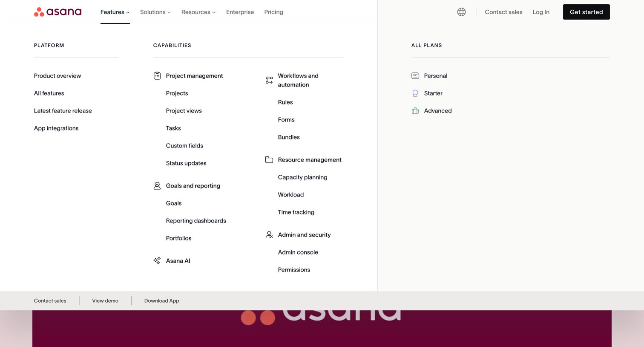
Task: Expand the Solutions dropdown menu
Action: pos(155,12)
